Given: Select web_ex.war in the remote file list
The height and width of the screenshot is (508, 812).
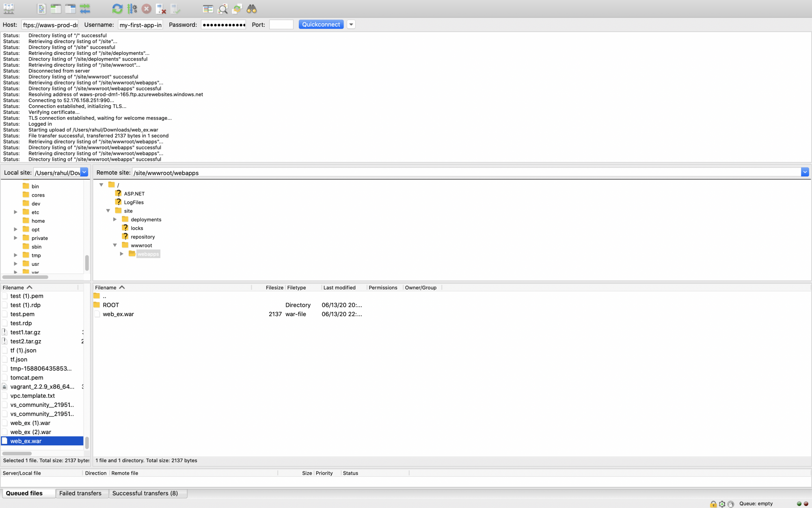Looking at the screenshot, I should [119, 314].
